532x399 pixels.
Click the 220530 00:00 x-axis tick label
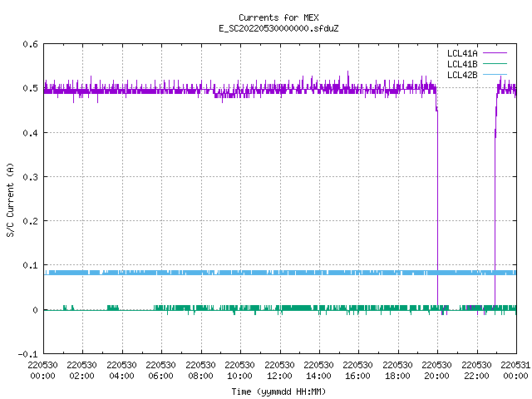click(x=42, y=371)
